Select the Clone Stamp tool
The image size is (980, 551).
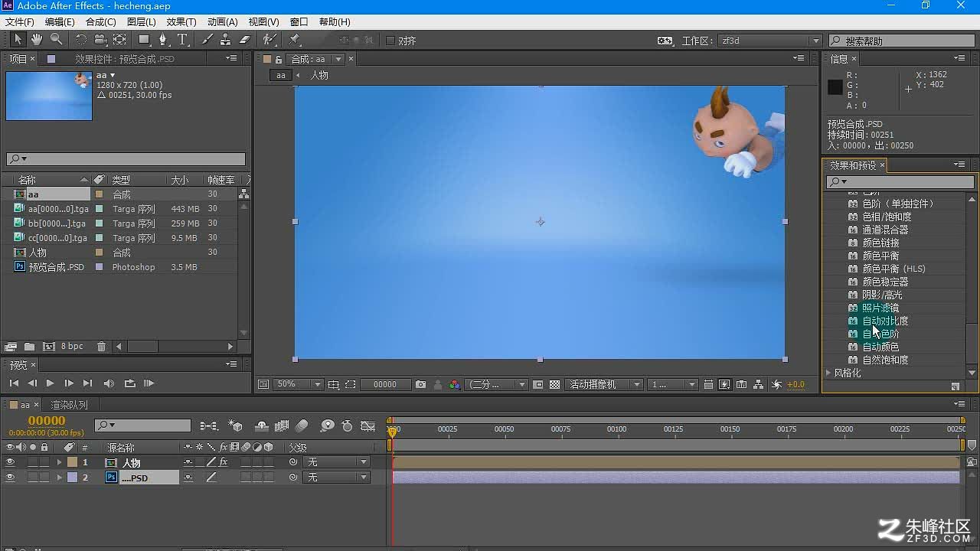coord(226,40)
